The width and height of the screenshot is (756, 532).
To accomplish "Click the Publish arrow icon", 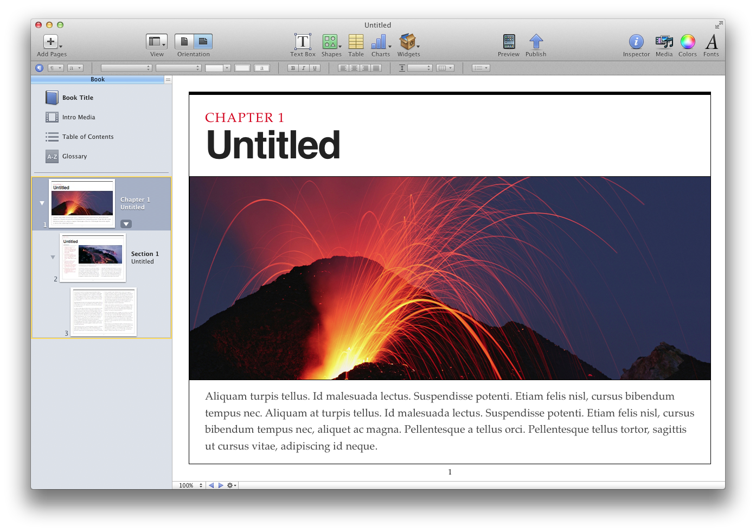I will [536, 42].
